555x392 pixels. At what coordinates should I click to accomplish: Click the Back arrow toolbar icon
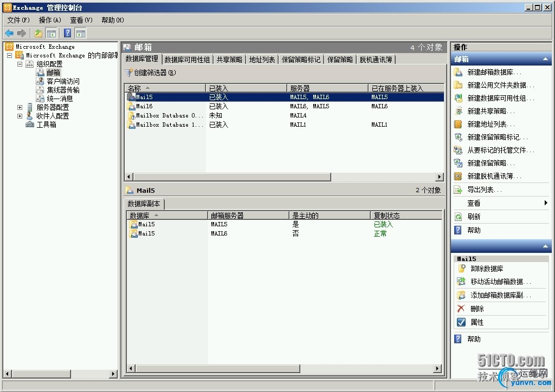point(9,33)
